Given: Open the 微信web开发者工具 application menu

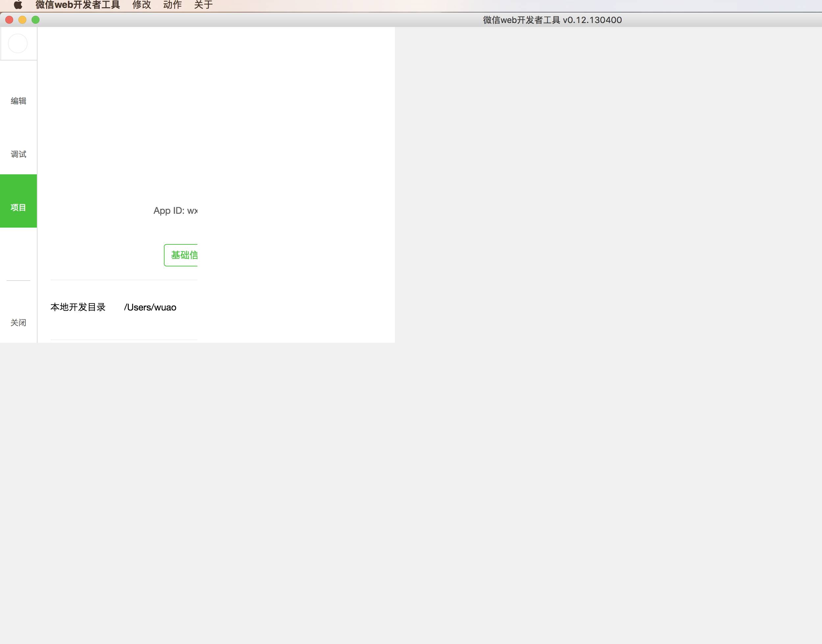Looking at the screenshot, I should [78, 5].
